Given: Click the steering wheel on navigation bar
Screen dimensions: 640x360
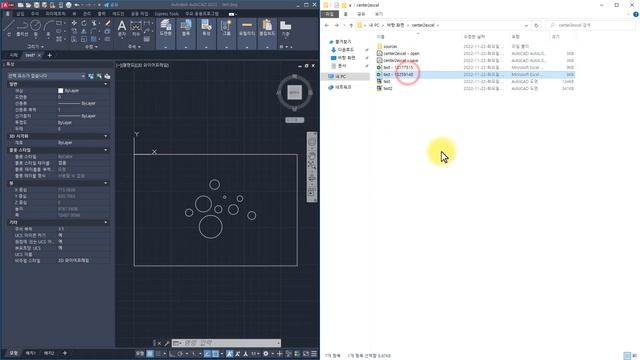Looking at the screenshot, I should pos(312,142).
